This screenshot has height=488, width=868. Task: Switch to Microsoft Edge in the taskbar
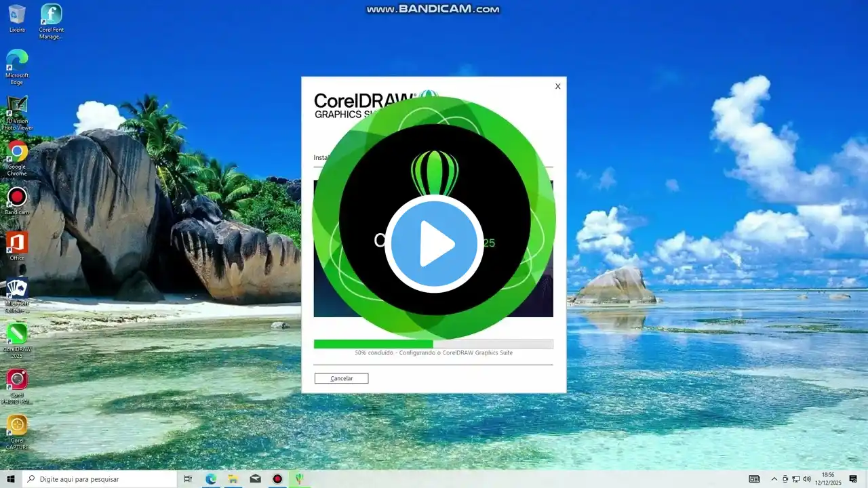tap(211, 479)
